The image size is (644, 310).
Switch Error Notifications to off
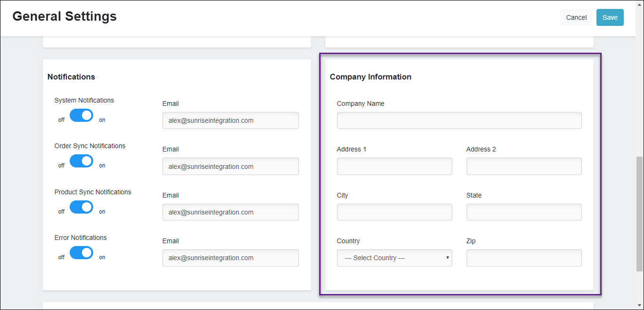[x=81, y=253]
